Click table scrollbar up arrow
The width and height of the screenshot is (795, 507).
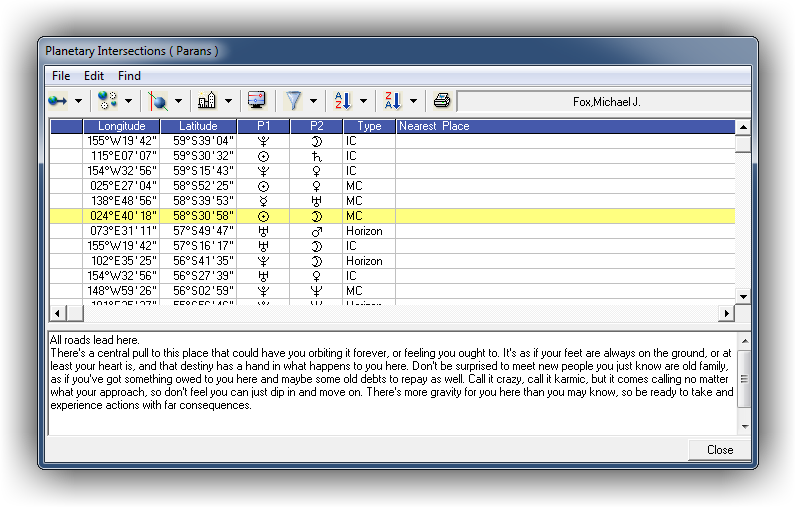point(743,127)
